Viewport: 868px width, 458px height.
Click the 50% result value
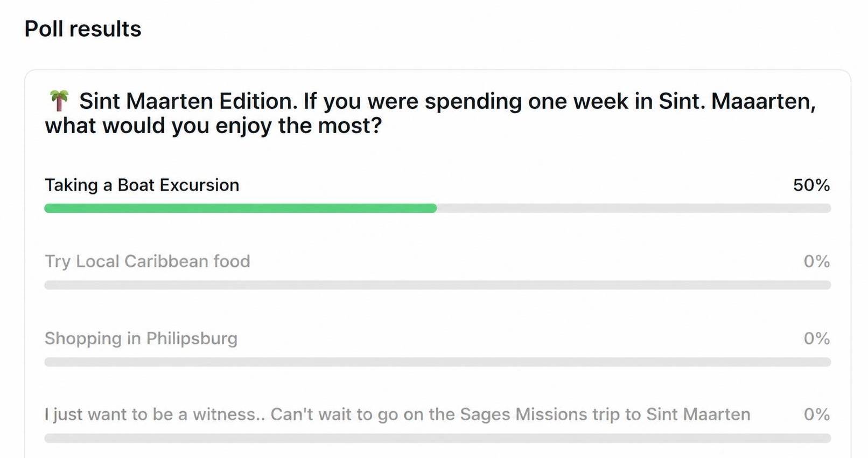click(811, 185)
